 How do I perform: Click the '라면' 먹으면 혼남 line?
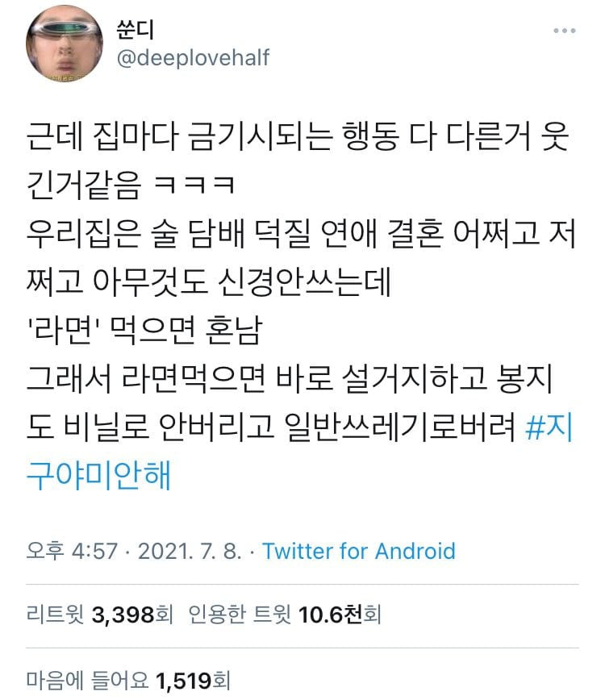point(144,331)
